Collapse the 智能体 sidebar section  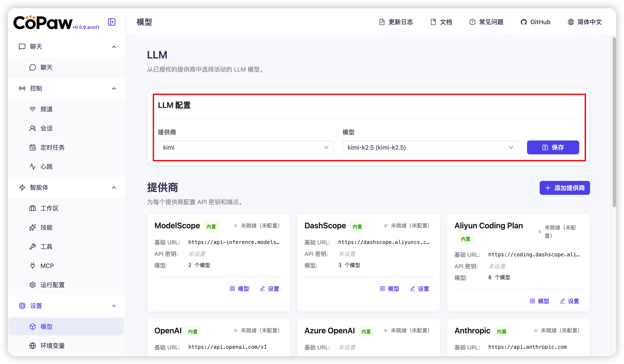click(x=114, y=187)
